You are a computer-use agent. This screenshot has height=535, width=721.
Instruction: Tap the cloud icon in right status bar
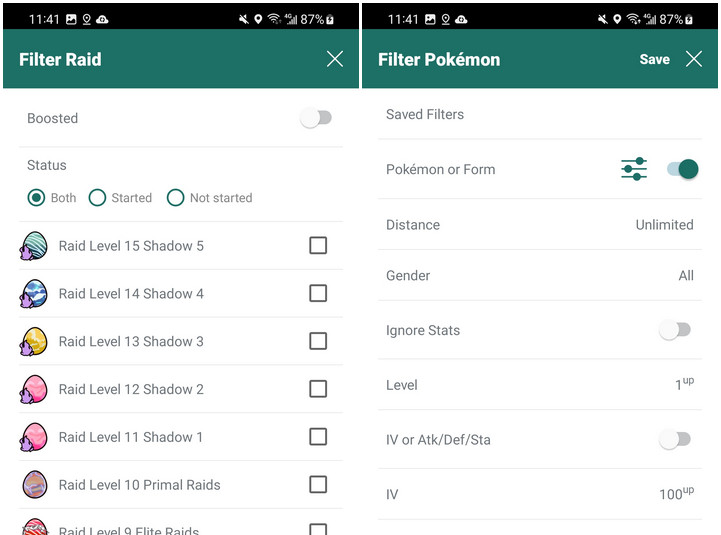461,19
